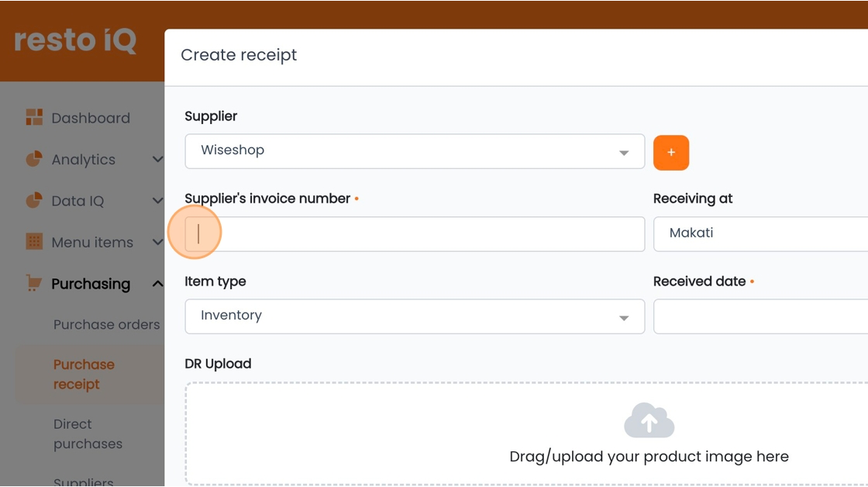Click the Data IQ pie icon
The image size is (868, 487).
[34, 200]
